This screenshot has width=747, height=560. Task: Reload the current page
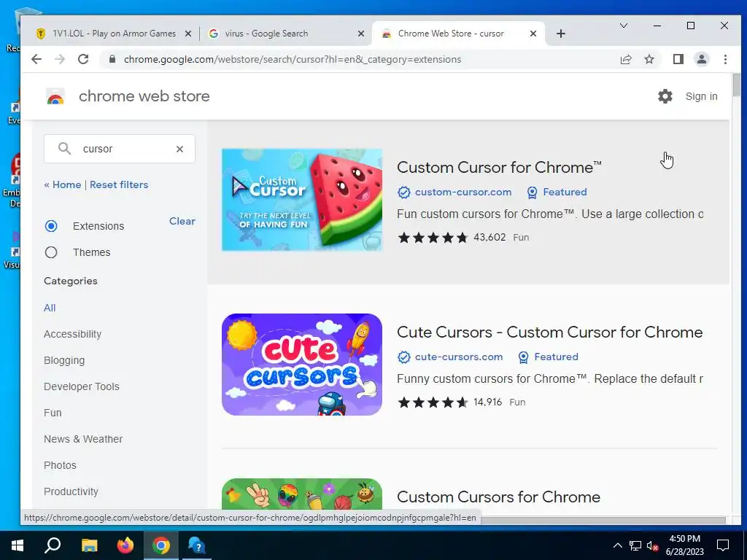click(83, 60)
